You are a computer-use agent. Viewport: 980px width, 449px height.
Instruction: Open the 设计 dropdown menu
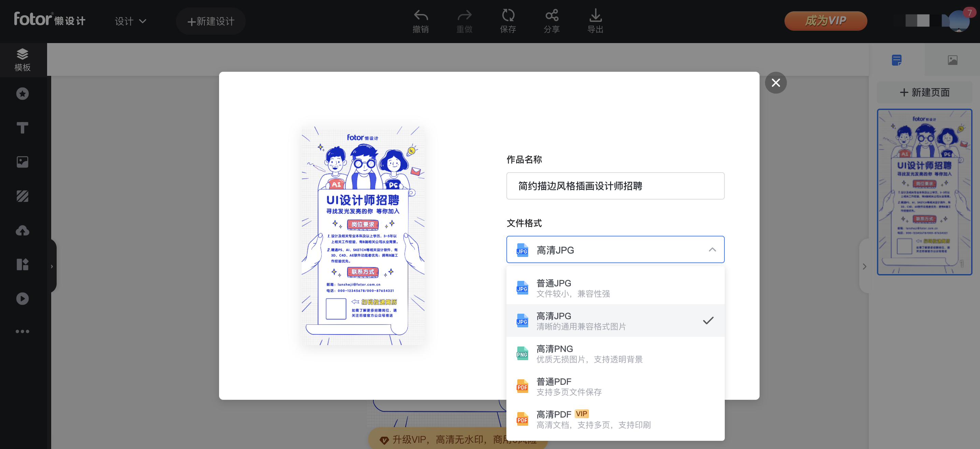click(x=130, y=21)
